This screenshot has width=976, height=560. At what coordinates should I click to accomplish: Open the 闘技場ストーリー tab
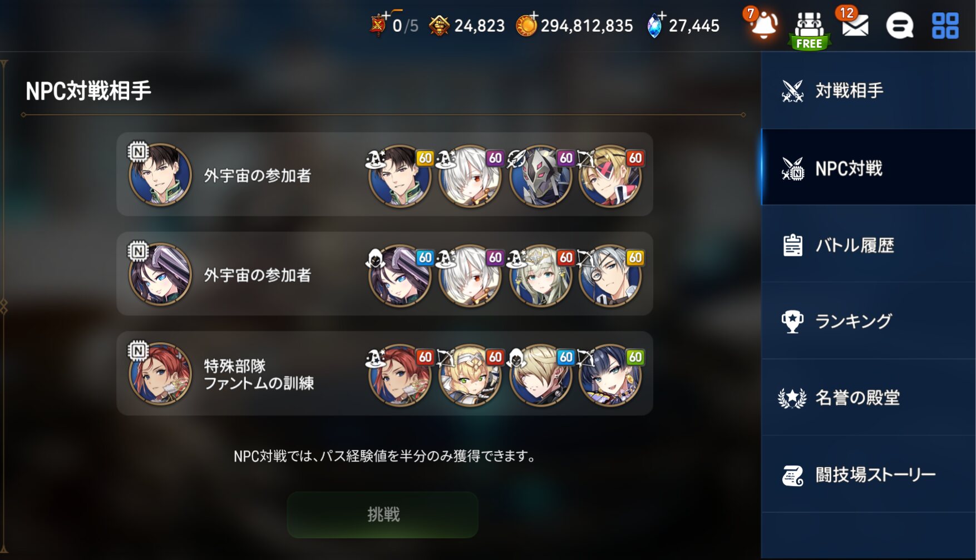868,474
